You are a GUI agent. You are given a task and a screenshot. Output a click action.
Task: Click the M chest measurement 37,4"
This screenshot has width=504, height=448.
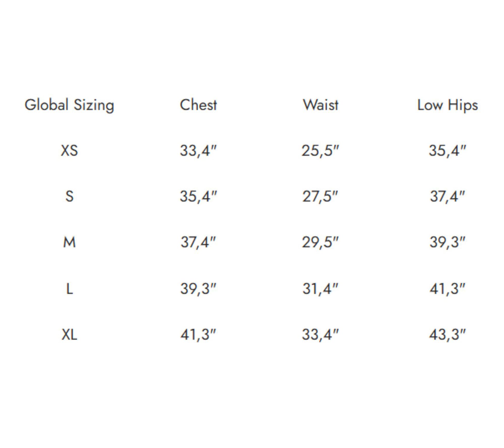pos(198,242)
